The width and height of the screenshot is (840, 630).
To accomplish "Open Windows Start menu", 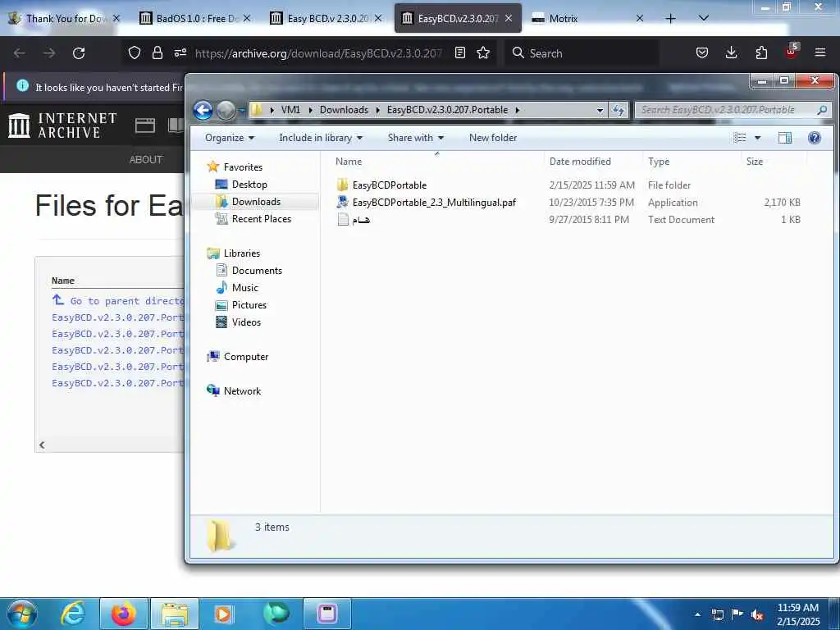I will point(21,614).
